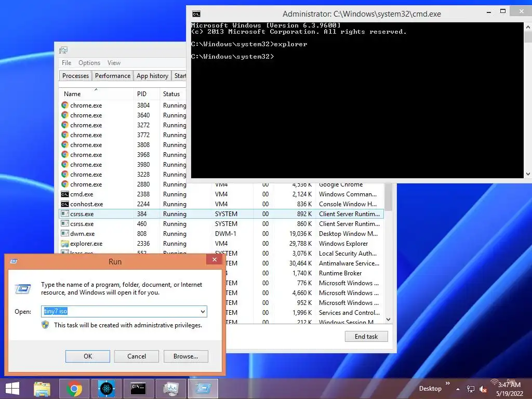This screenshot has height=399, width=532.
Task: Open Task Manager View menu
Action: point(114,63)
